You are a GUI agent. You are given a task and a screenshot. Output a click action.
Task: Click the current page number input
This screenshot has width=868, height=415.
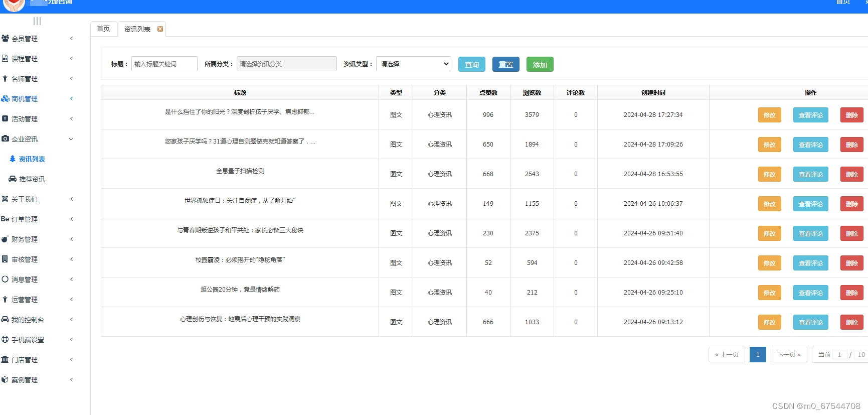(x=839, y=354)
